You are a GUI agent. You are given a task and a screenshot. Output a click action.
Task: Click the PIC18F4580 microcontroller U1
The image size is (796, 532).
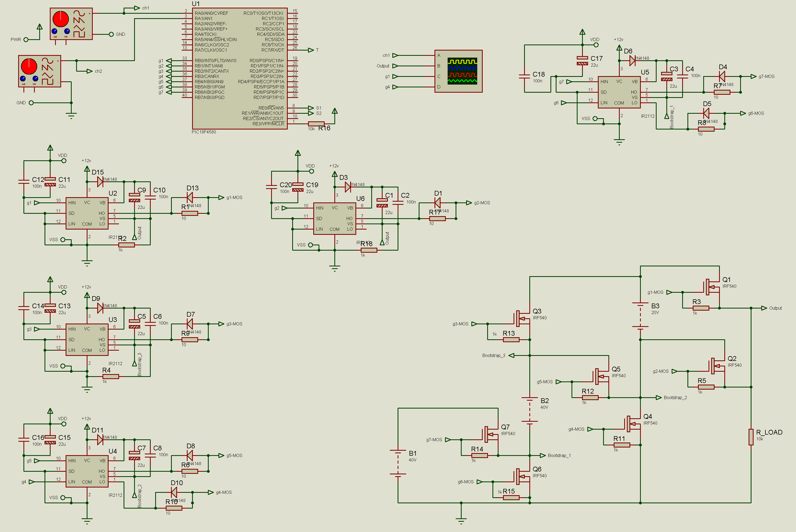(240, 68)
